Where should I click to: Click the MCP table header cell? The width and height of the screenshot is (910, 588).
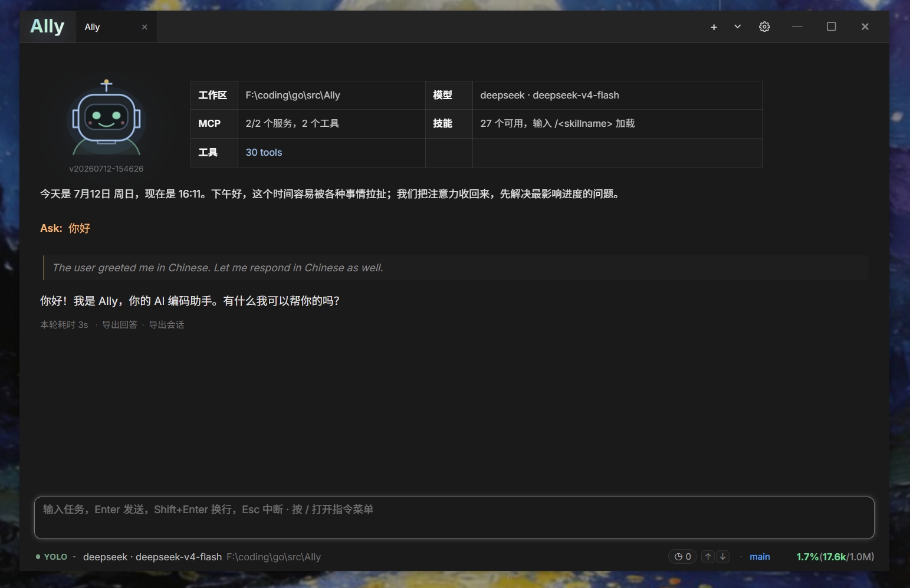click(x=214, y=124)
